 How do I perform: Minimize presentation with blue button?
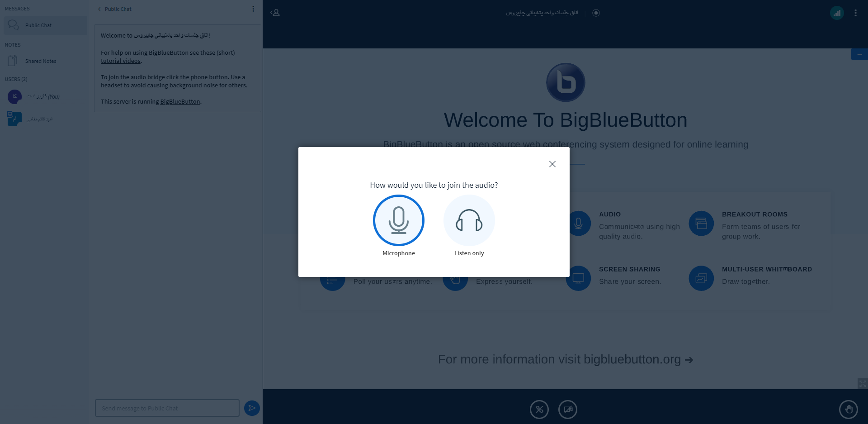[859, 54]
